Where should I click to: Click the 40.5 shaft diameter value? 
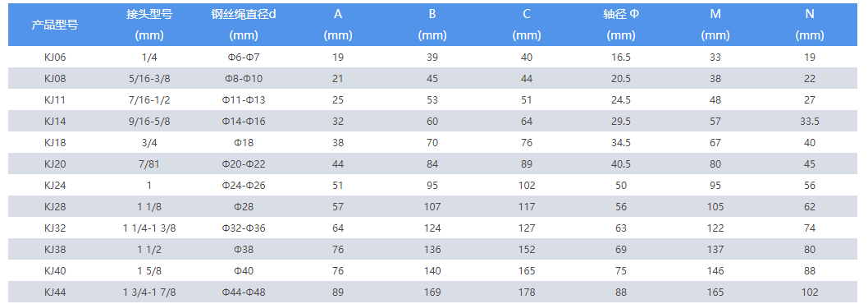click(620, 164)
